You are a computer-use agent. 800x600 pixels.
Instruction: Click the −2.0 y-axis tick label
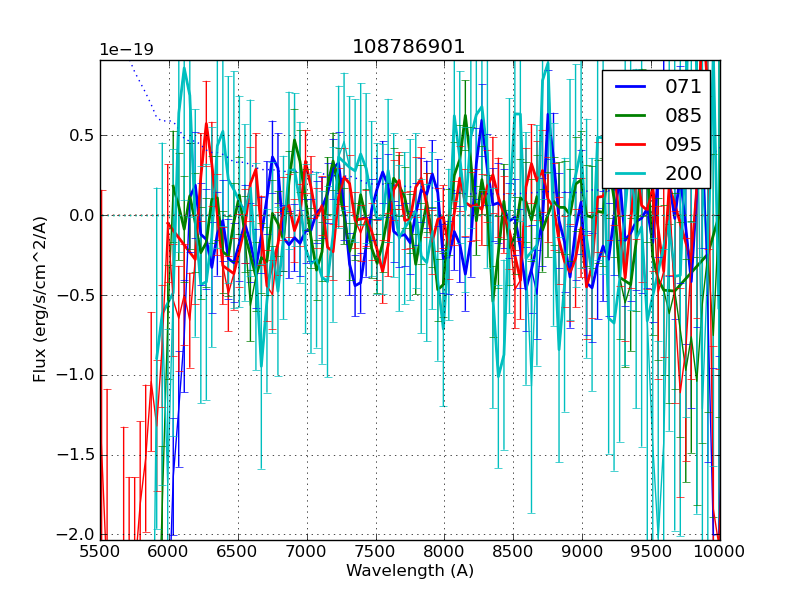click(x=76, y=535)
